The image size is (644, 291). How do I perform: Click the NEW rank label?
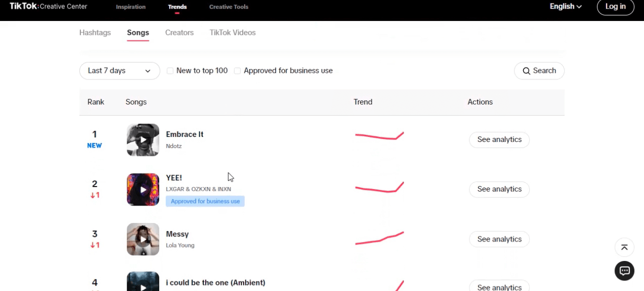pyautogui.click(x=94, y=145)
